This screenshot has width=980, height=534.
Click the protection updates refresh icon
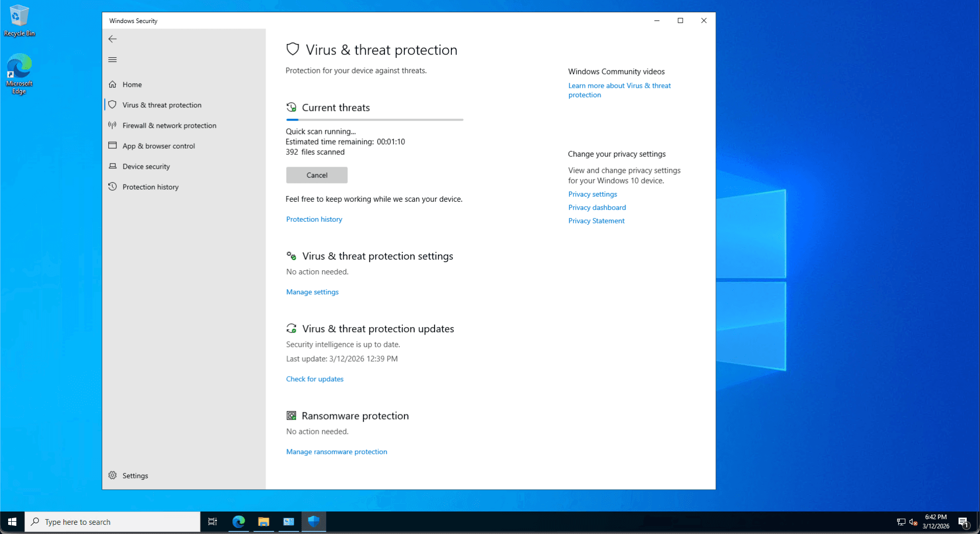pyautogui.click(x=291, y=328)
